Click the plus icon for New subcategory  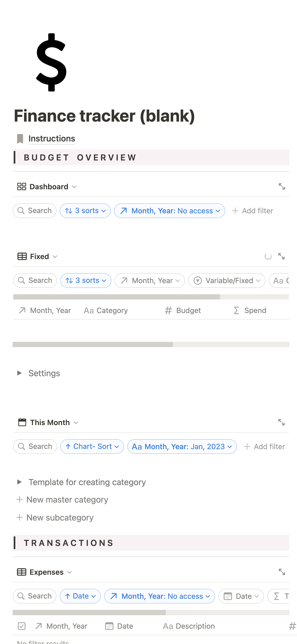pyautogui.click(x=20, y=517)
